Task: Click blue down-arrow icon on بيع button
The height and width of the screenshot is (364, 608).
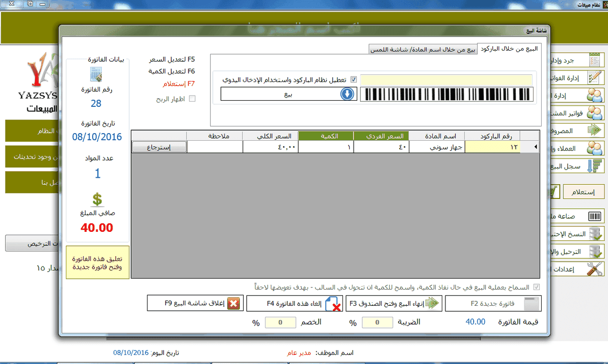Action: tap(347, 94)
